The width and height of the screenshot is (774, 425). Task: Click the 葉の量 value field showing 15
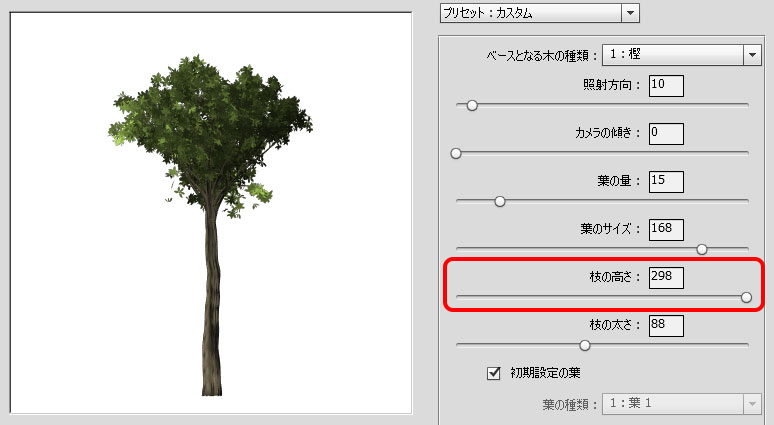click(x=666, y=182)
